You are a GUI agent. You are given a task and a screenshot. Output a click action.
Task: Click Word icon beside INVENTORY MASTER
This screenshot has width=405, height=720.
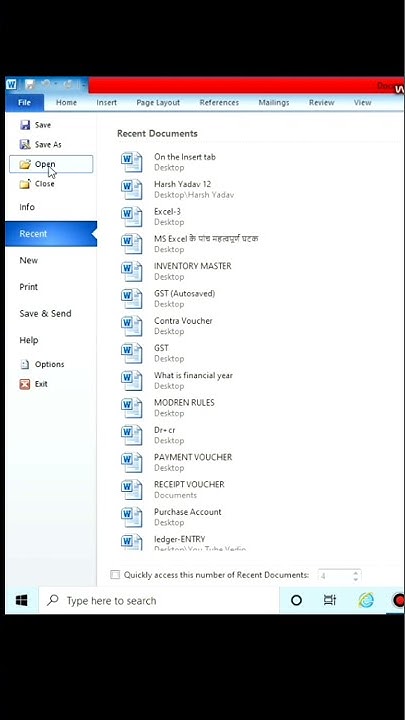132,271
